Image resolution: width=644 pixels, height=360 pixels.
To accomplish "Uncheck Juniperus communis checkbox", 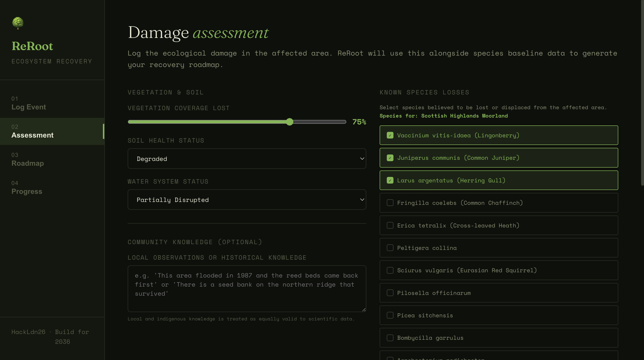I will 390,158.
